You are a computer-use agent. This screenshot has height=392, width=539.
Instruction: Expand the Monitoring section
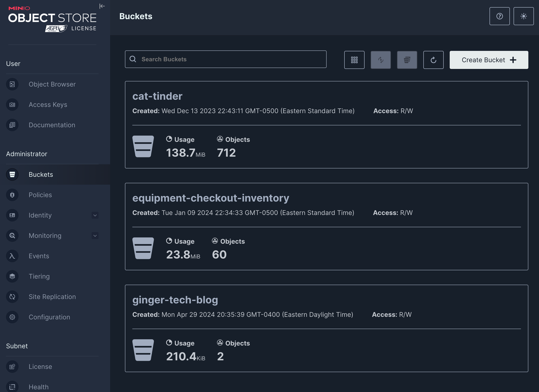click(x=95, y=236)
